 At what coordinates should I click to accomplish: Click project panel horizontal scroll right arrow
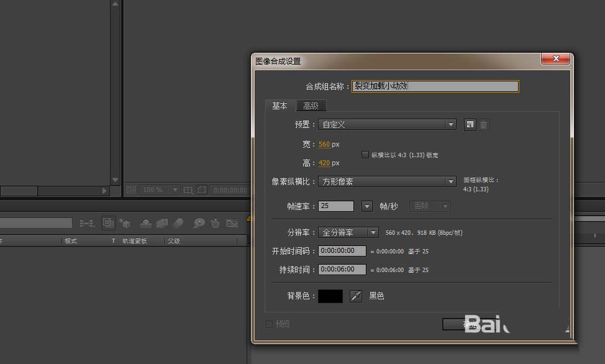click(x=104, y=191)
